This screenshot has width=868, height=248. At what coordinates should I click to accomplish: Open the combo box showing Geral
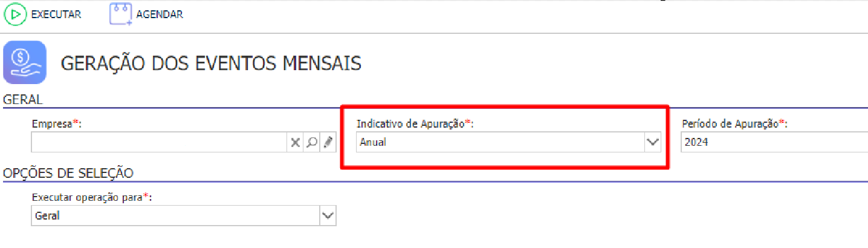click(x=184, y=215)
